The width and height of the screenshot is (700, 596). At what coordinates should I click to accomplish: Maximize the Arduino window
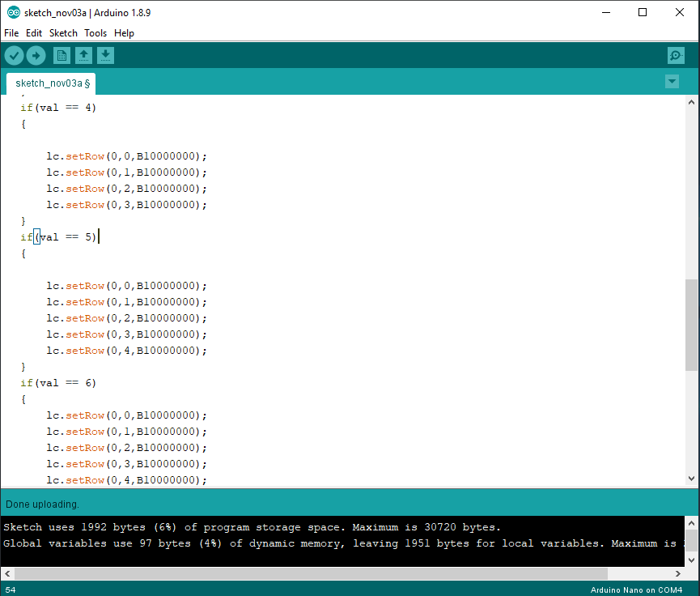coord(643,12)
